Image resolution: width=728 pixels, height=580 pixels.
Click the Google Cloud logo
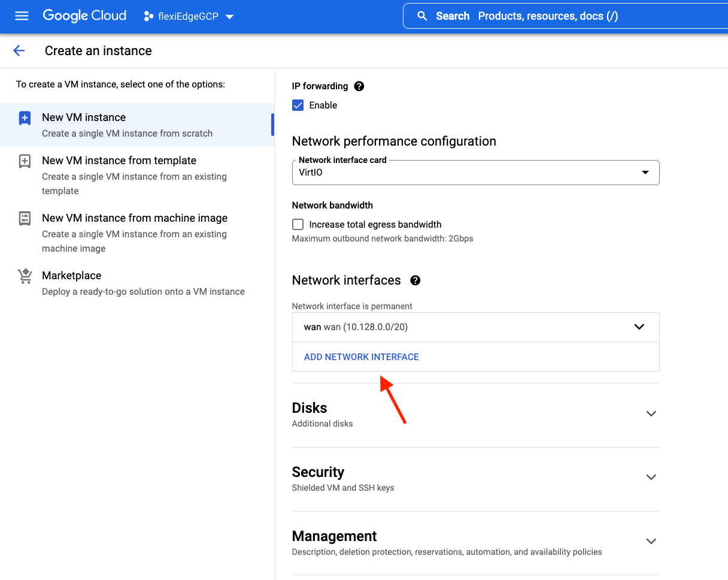[x=84, y=16]
